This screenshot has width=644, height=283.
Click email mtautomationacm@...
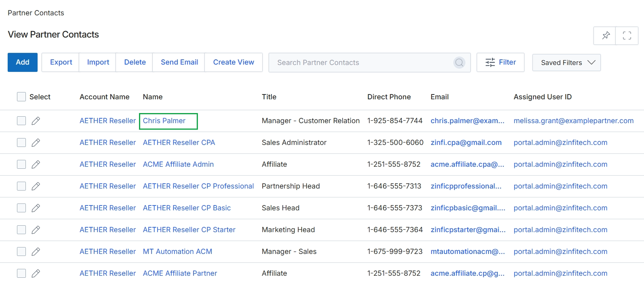pyautogui.click(x=467, y=252)
